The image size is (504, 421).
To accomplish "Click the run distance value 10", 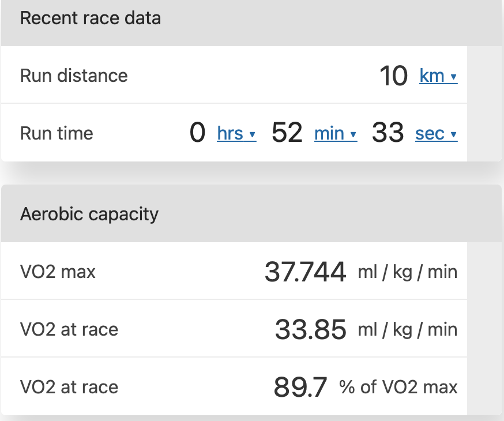I will click(393, 76).
